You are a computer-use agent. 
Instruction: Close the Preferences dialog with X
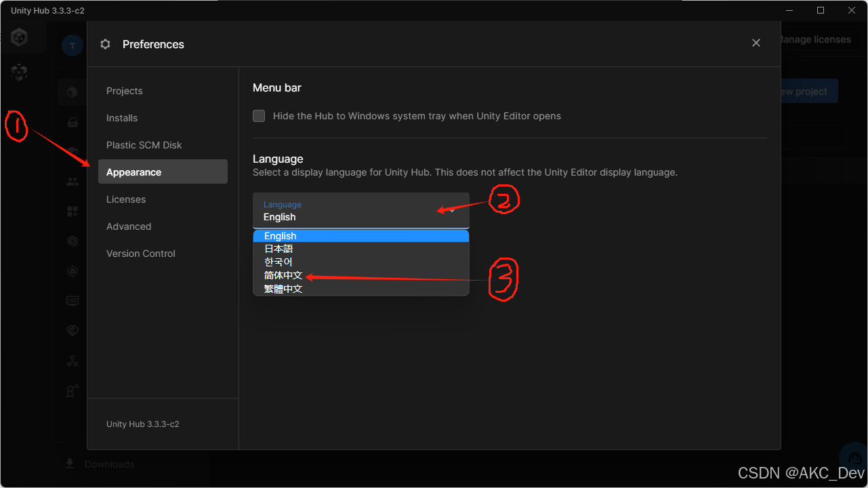tap(756, 43)
